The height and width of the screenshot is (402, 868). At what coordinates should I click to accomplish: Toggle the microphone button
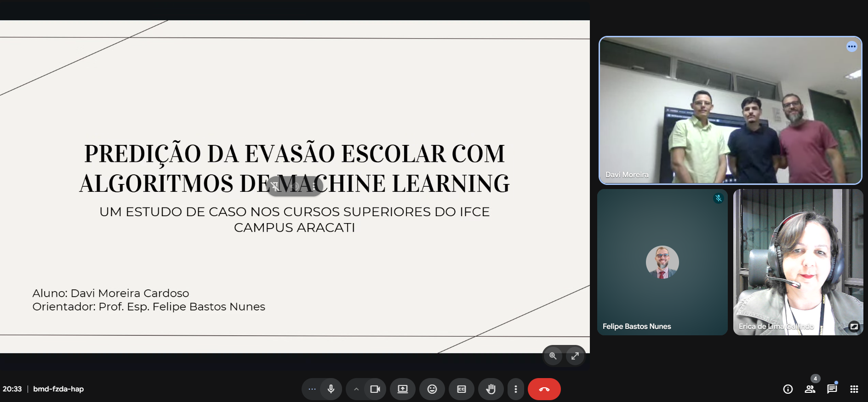click(331, 389)
